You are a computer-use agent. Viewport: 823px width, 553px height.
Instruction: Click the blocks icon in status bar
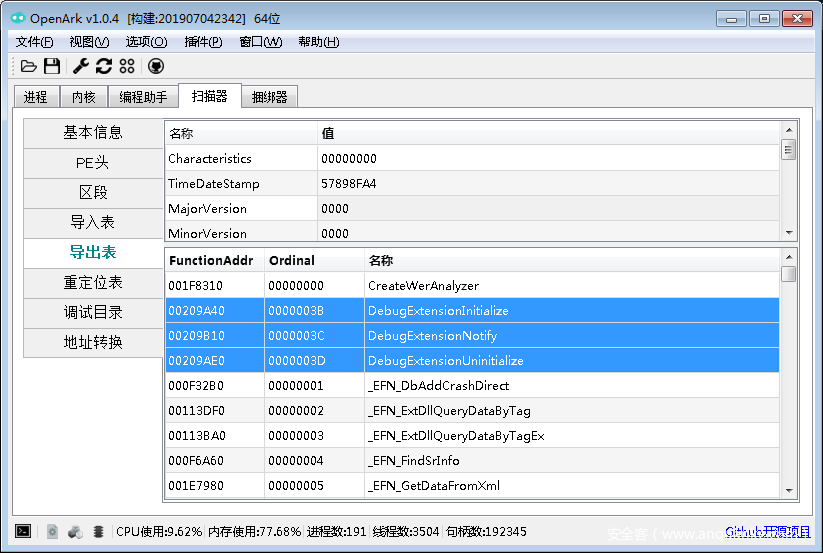click(75, 531)
